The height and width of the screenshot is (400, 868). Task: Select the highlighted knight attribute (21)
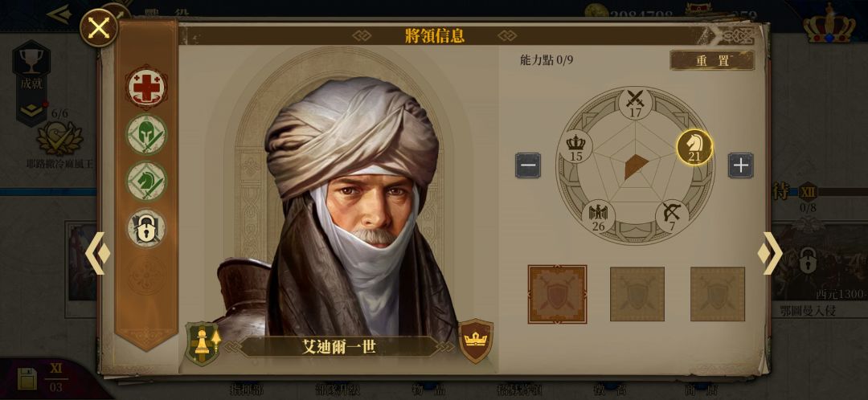tap(694, 147)
